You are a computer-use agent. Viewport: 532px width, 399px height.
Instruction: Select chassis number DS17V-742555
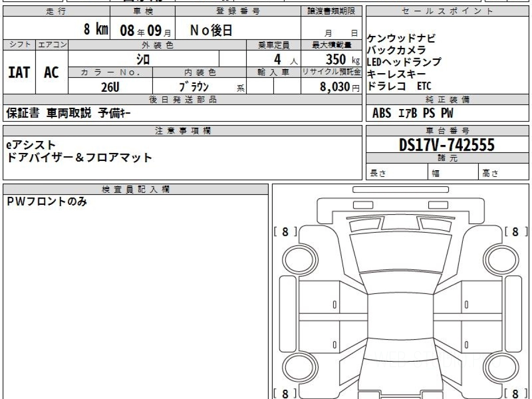[x=447, y=145]
